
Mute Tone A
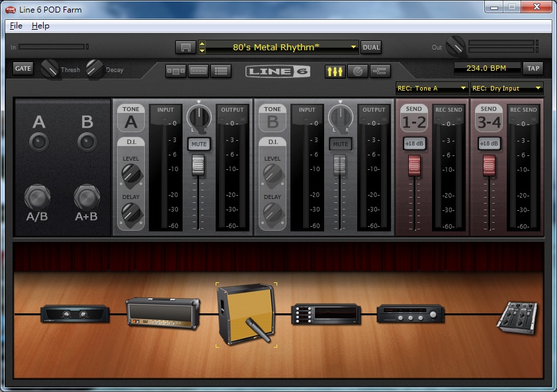tap(199, 144)
